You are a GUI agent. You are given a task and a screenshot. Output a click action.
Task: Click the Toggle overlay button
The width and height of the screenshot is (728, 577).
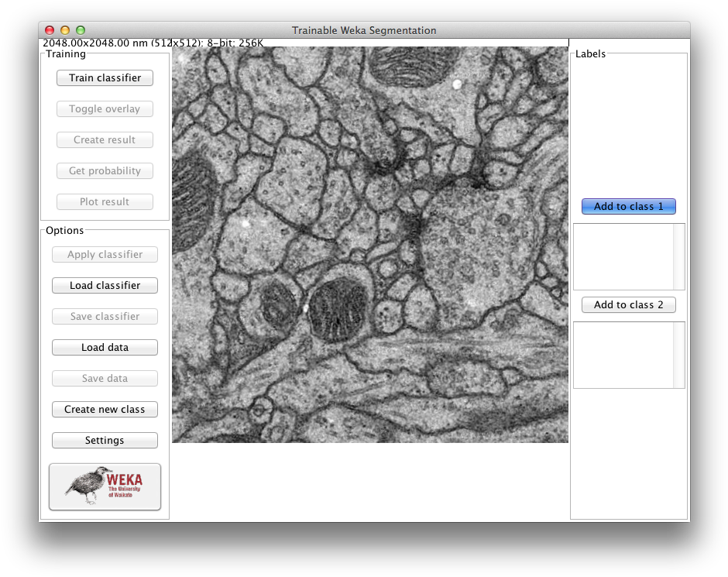point(105,109)
